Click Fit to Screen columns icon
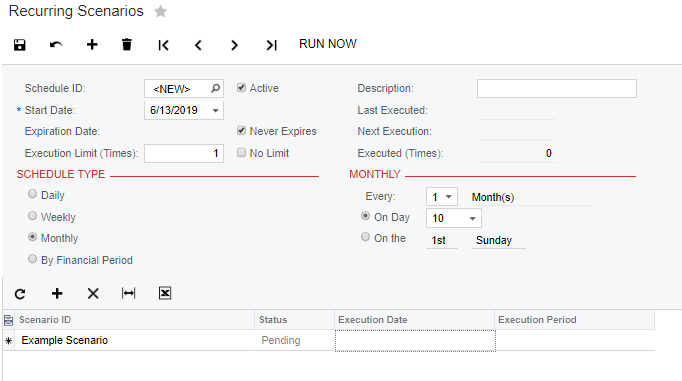Viewport: 682px width, 381px height. coord(128,293)
